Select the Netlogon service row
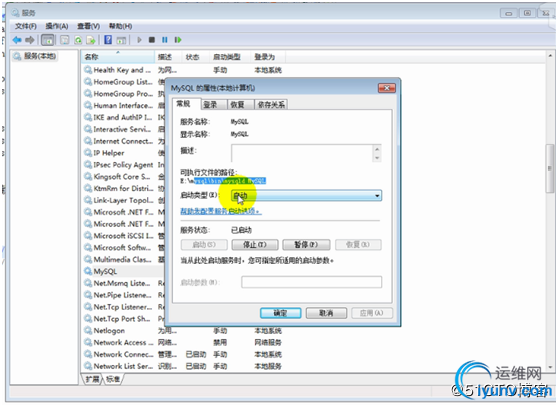This screenshot has width=558, height=407. click(x=183, y=331)
